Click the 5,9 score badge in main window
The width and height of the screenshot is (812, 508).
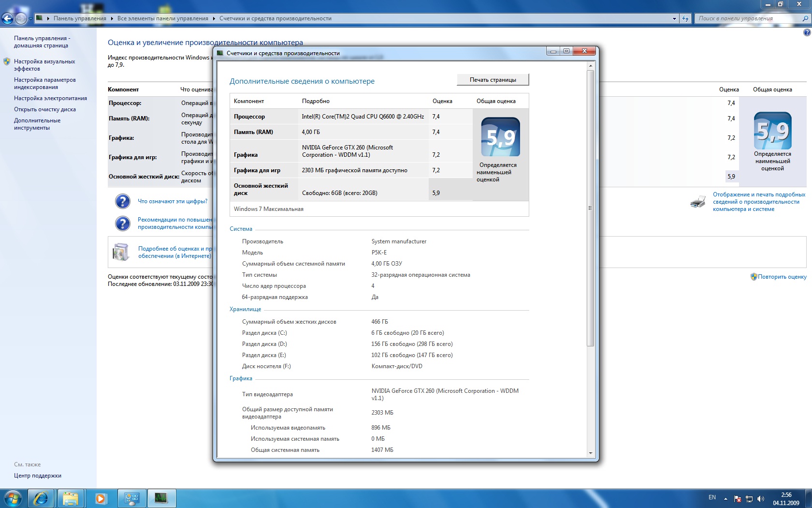772,131
